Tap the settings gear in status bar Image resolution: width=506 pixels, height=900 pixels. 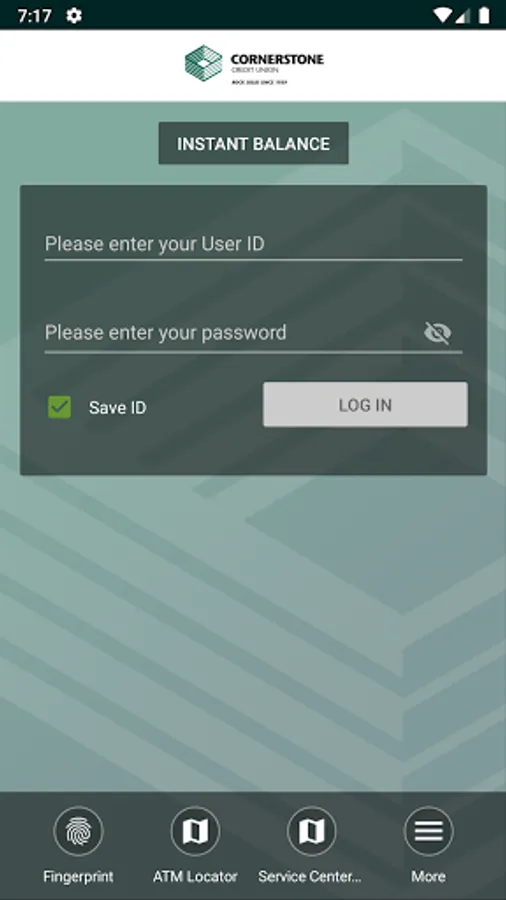(x=73, y=15)
